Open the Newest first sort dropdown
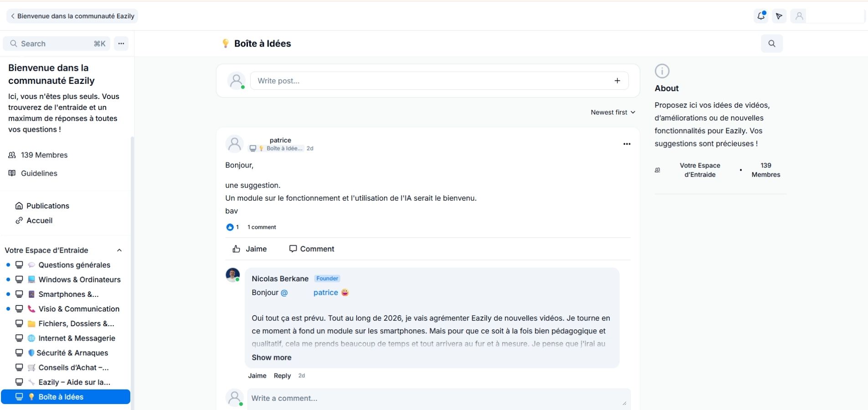Viewport: 868px width, 410px height. tap(612, 112)
